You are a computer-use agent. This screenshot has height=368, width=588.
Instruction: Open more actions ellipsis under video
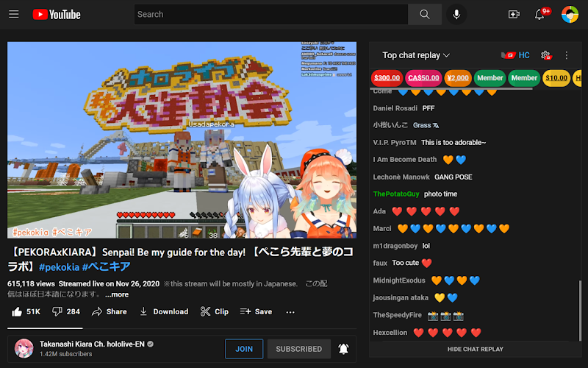coord(290,312)
